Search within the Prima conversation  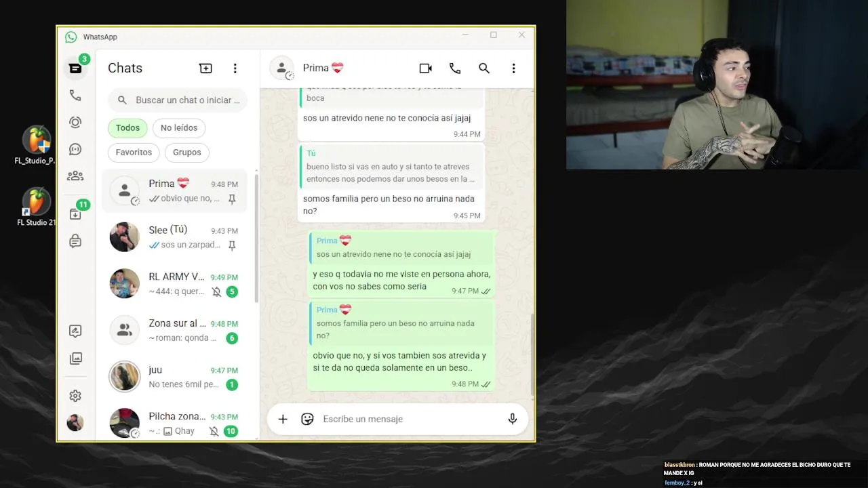point(484,68)
